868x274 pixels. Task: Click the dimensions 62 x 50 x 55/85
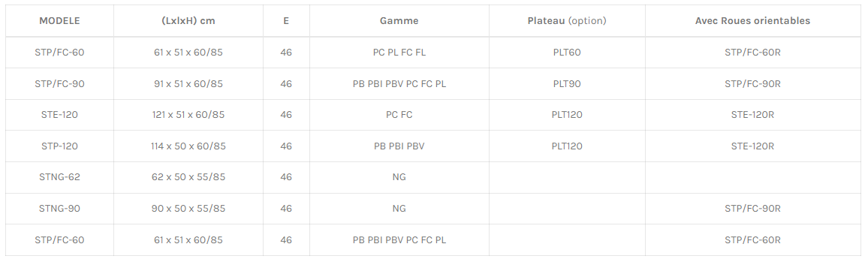[x=188, y=177]
